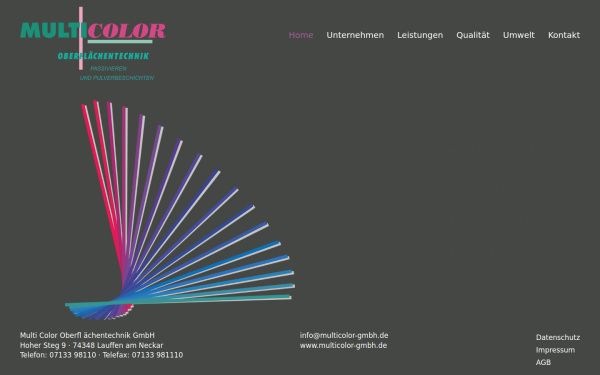Select Qualität in the navigation
Image resolution: width=600 pixels, height=375 pixels.
pyautogui.click(x=473, y=35)
